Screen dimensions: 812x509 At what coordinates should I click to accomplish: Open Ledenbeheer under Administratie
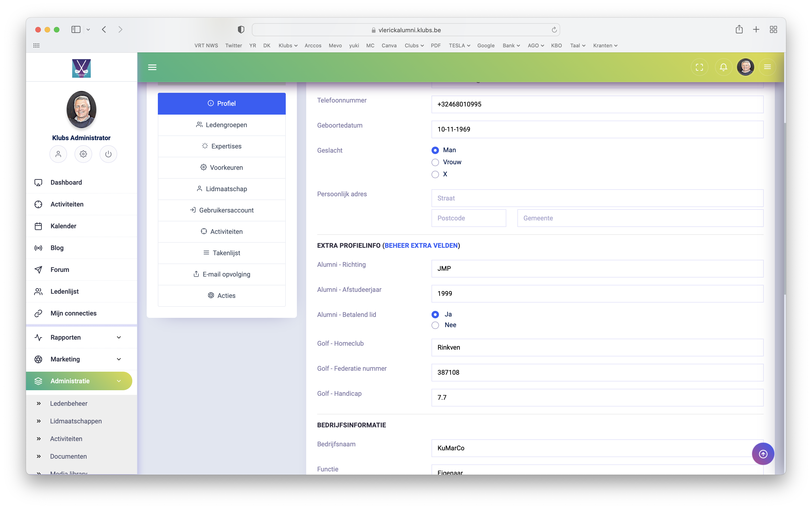(69, 403)
